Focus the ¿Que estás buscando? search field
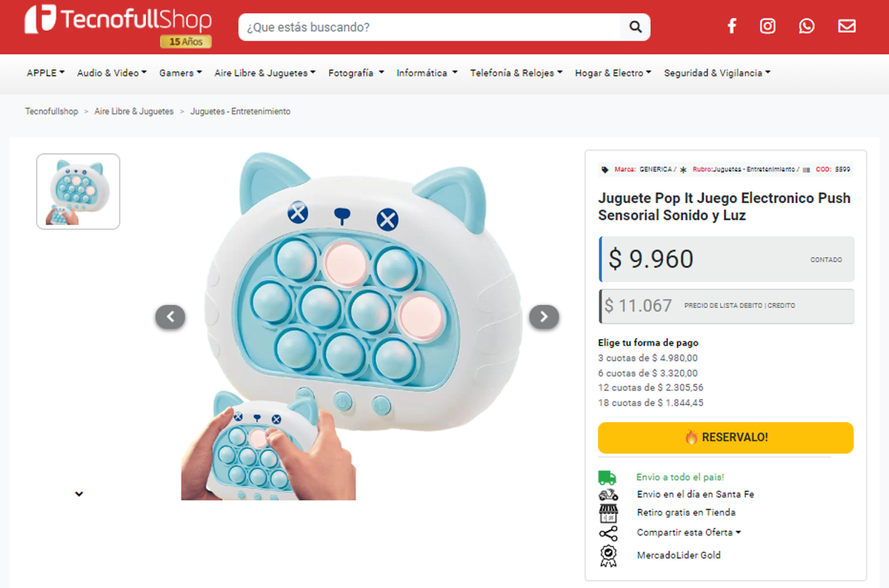The image size is (889, 588). [430, 27]
